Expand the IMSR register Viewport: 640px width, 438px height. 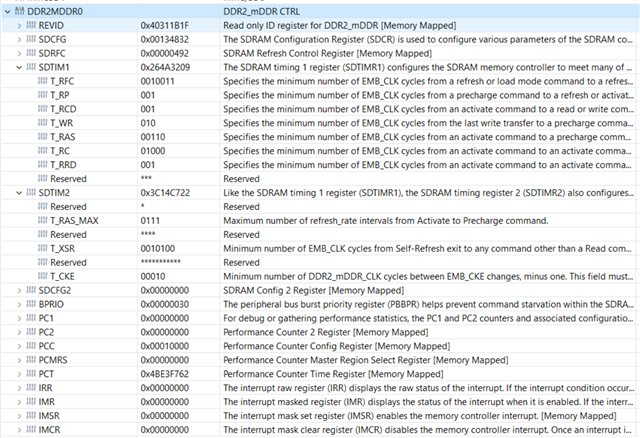pos(19,416)
